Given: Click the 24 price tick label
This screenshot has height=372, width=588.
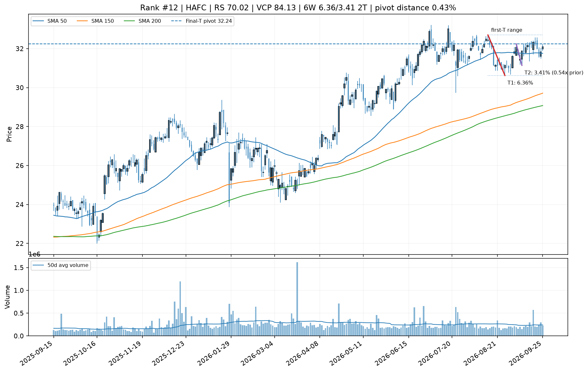Looking at the screenshot, I should pos(20,205).
